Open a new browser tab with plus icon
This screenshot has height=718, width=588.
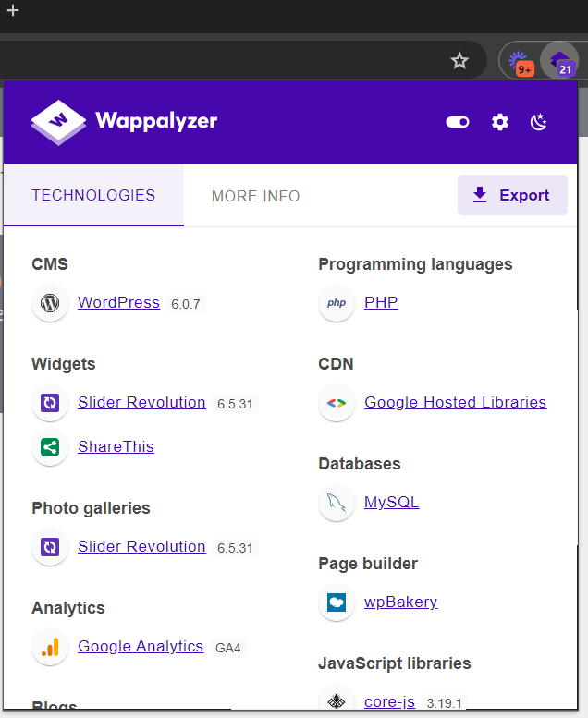coord(13,10)
